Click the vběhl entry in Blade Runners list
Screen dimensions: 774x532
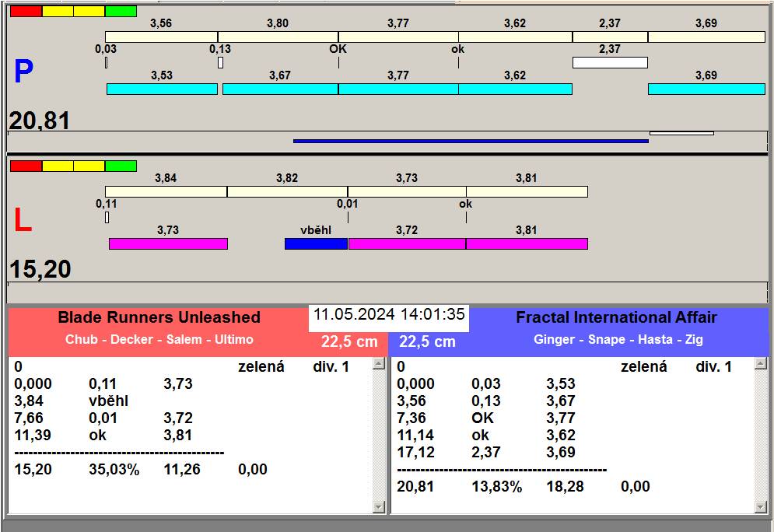point(109,401)
